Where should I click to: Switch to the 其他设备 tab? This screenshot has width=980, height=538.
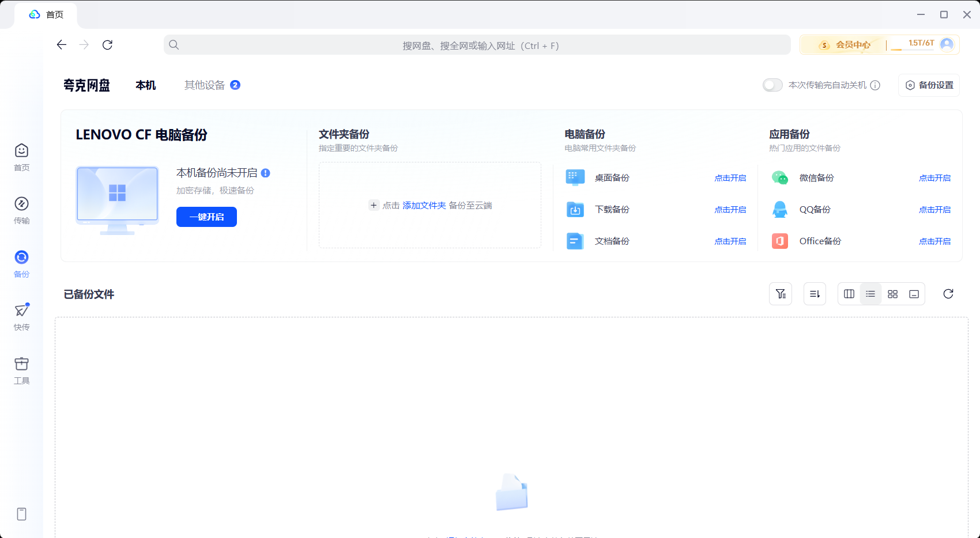tap(205, 85)
